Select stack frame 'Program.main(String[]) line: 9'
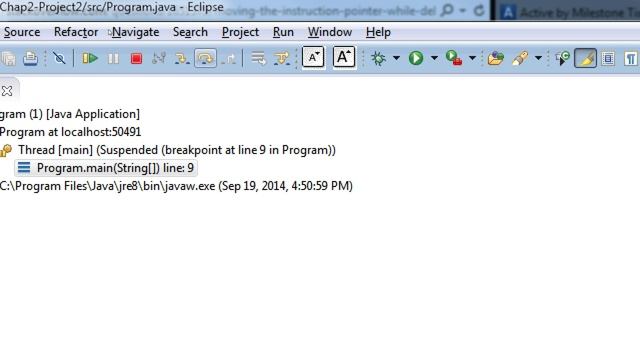This screenshot has width=640, height=360. (x=115, y=168)
